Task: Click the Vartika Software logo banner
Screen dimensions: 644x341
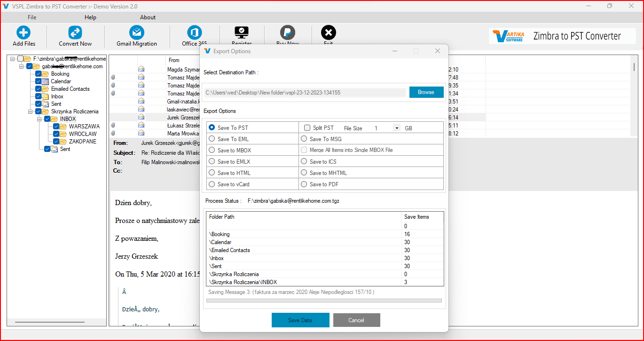Action: [x=562, y=36]
